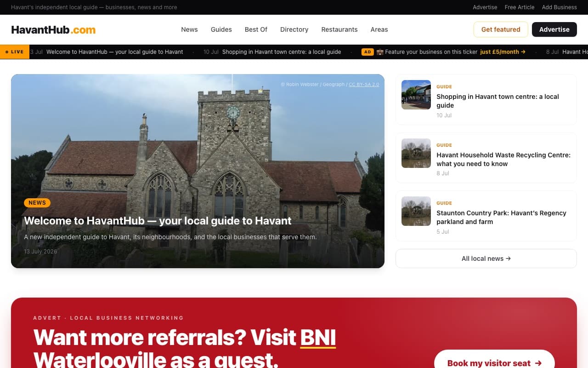Open the Staunton Country Park thumbnail
Screen dimensions: 588x368
416,211
